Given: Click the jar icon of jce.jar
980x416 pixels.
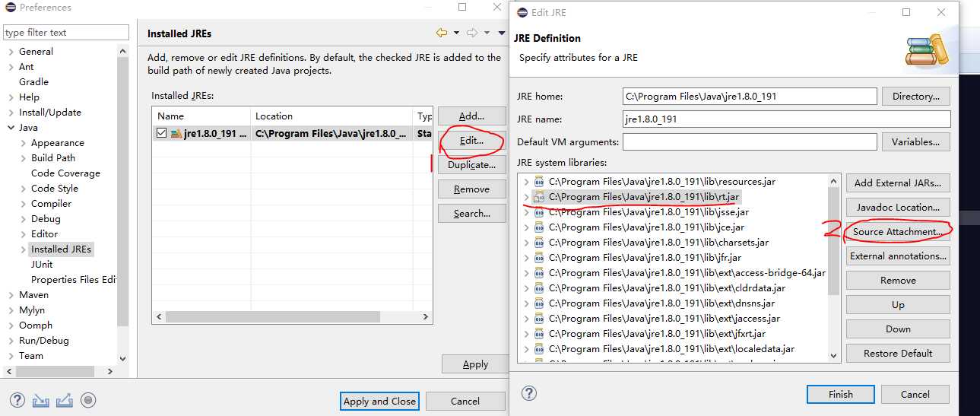Looking at the screenshot, I should [539, 227].
